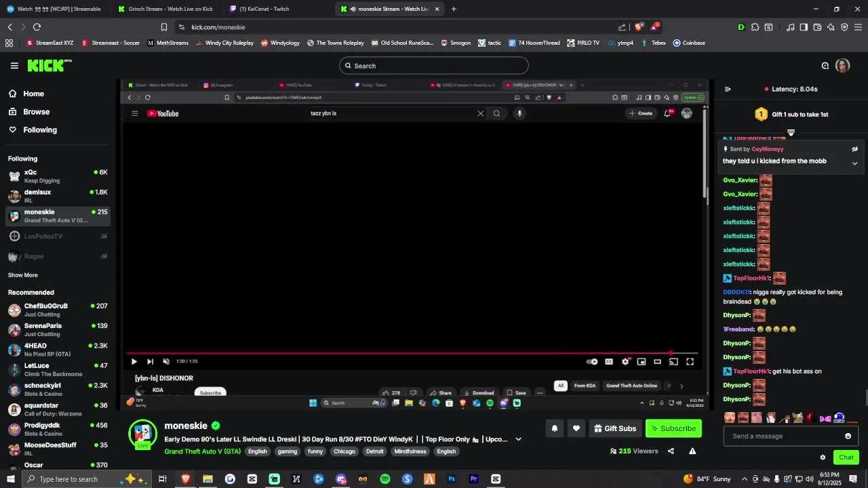This screenshot has width=868, height=488.
Task: Open chat settings gear icon
Action: tap(823, 457)
